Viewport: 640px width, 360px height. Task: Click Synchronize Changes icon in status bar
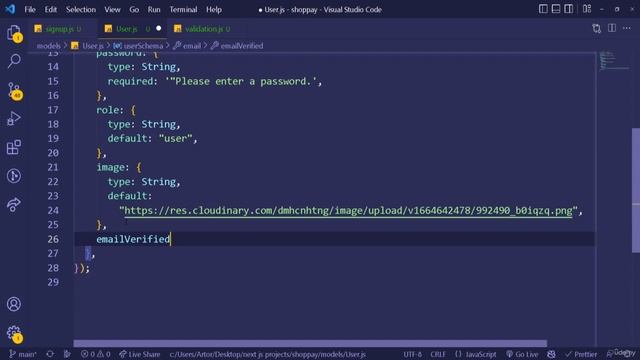[x=50, y=354]
